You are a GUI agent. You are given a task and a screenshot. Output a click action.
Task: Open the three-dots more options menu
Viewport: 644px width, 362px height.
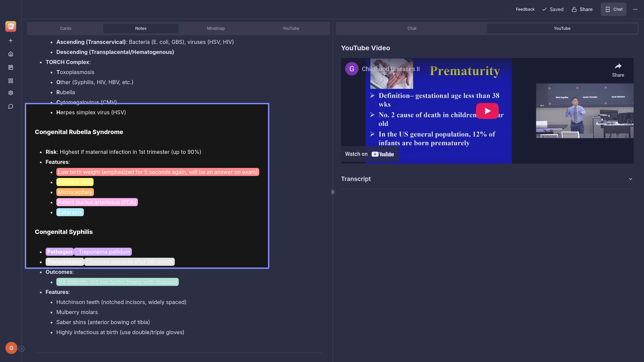click(x=635, y=9)
